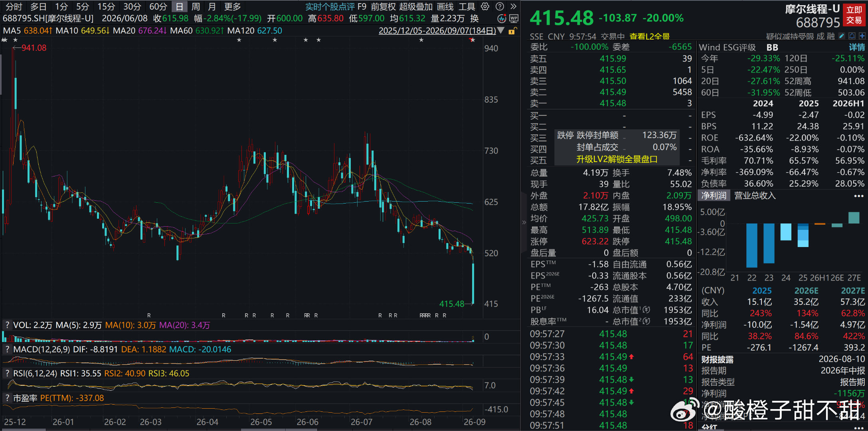Image resolution: width=868 pixels, height=431 pixels.
Task: Select the 1分 period
Action: click(61, 6)
